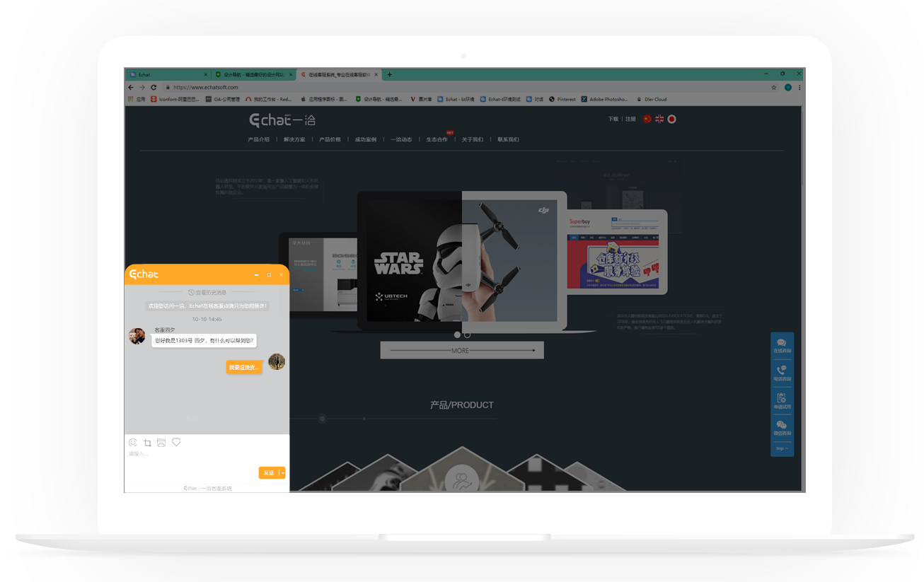Open the OA-公司管理 bookmark
The width and height of the screenshot is (924, 582).
pos(223,99)
